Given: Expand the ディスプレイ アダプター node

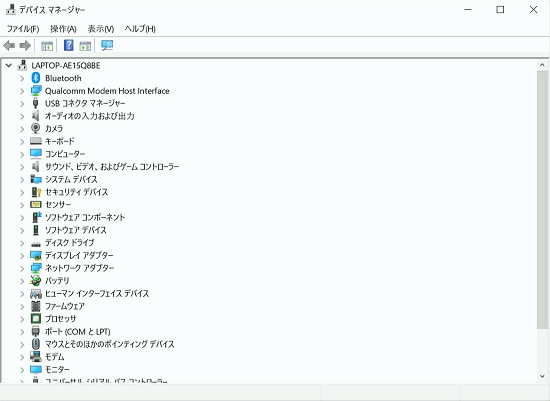Looking at the screenshot, I should [22, 255].
